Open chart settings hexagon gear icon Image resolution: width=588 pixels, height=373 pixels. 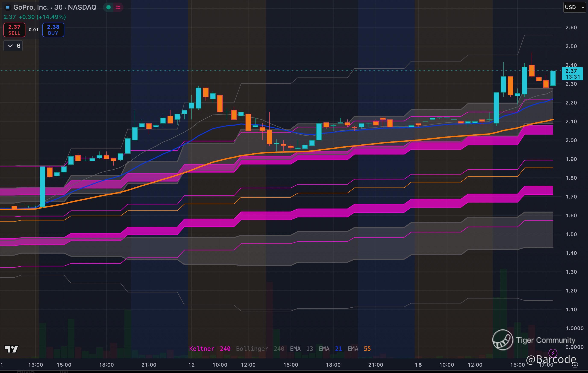(x=575, y=365)
